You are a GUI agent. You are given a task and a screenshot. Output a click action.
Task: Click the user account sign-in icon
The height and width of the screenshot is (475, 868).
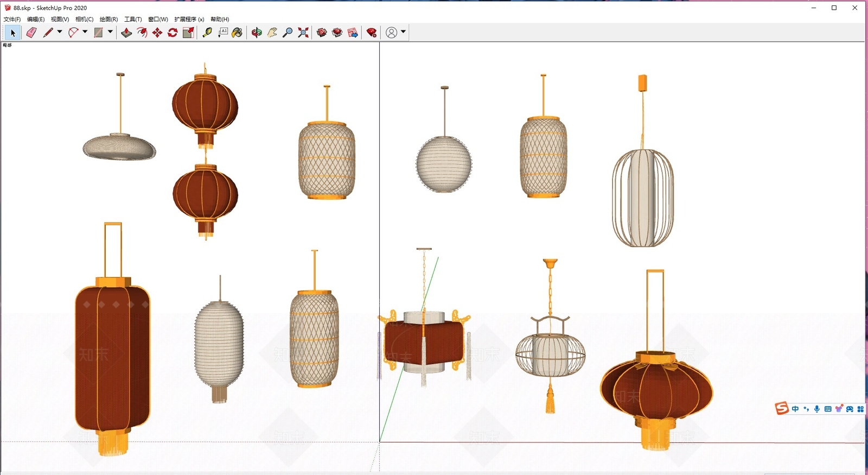391,33
